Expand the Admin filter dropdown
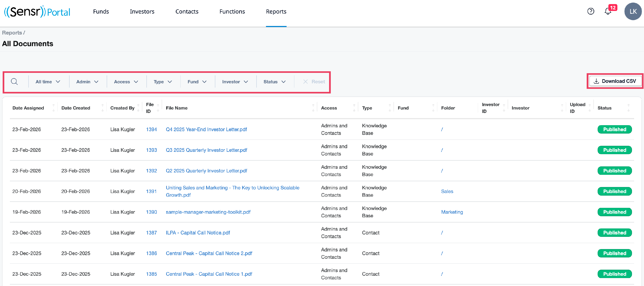Screen dimensions: 644x286 point(87,82)
